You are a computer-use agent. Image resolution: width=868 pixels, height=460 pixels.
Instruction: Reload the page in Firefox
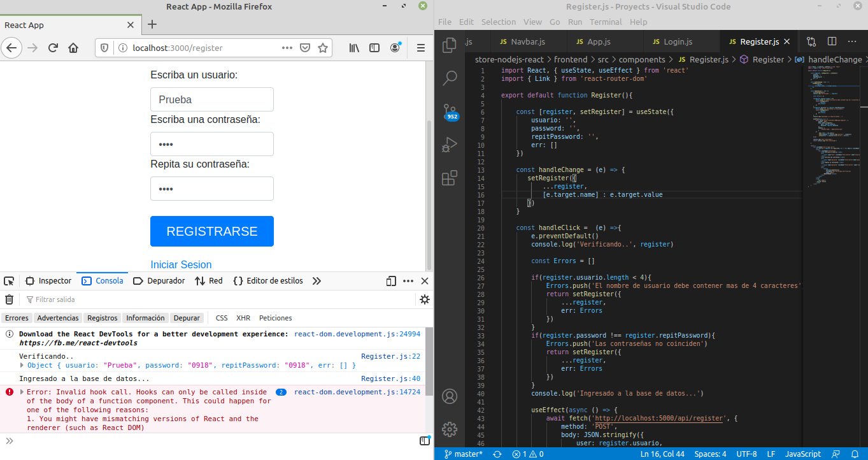[x=53, y=48]
